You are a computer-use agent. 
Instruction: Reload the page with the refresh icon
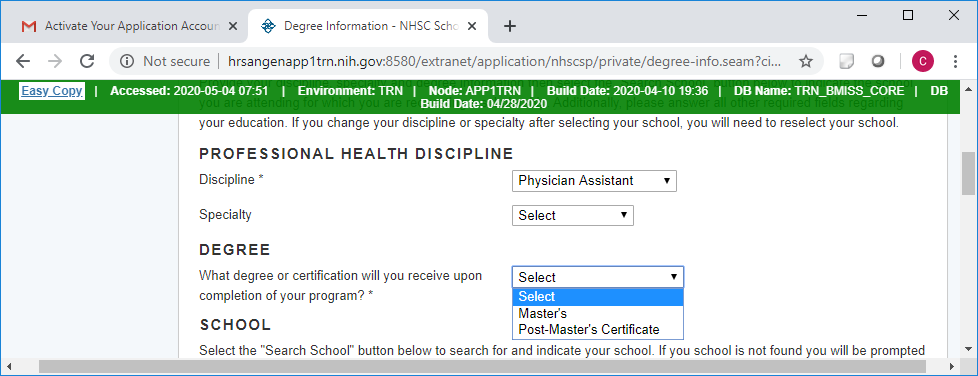click(x=87, y=61)
